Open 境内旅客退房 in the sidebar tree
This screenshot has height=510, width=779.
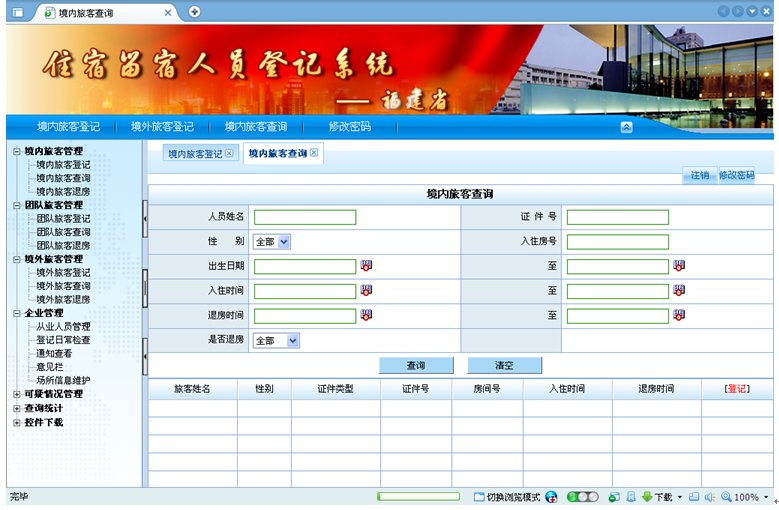(63, 192)
